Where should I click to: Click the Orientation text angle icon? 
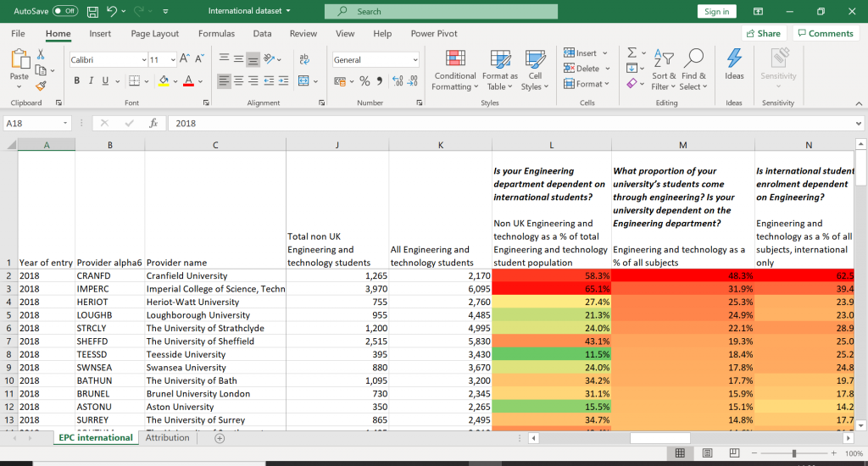click(270, 58)
